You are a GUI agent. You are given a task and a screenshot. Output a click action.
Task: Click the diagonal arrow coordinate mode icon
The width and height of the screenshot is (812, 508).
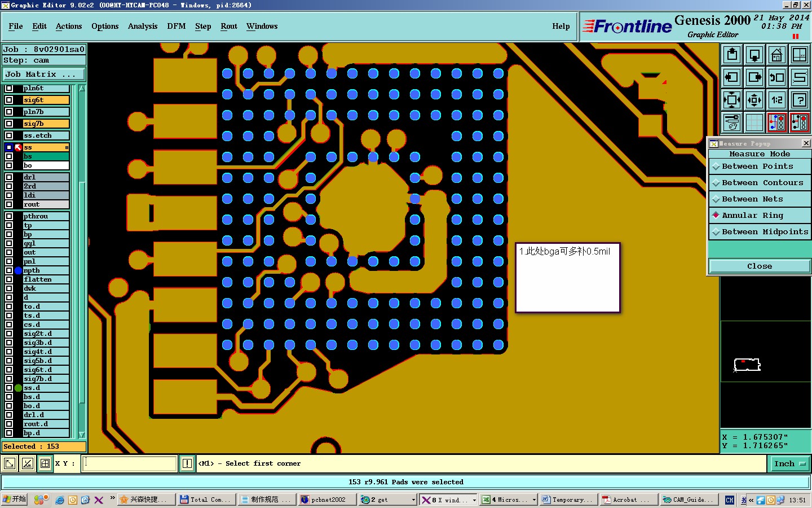click(10, 463)
